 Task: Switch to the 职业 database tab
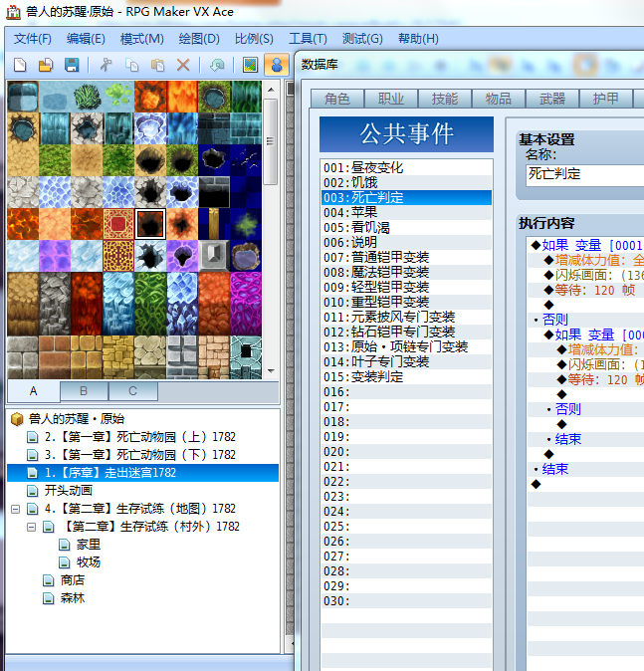[x=391, y=99]
